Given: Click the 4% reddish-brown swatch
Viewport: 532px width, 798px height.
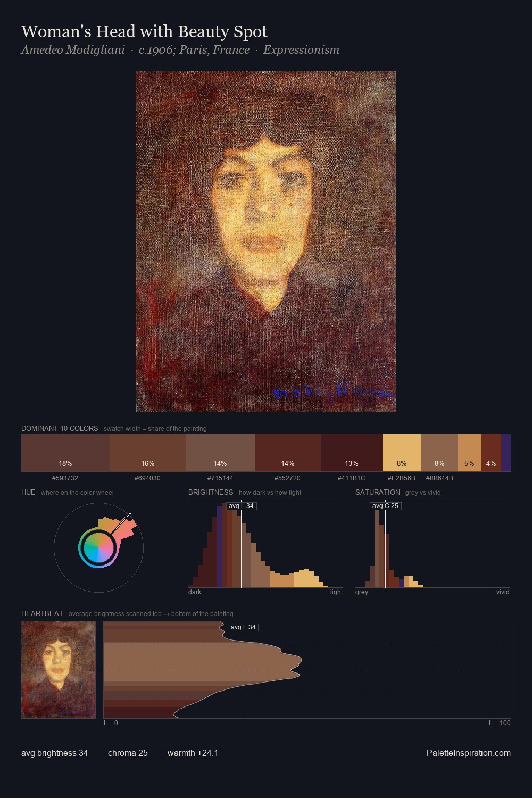Looking at the screenshot, I should pyautogui.click(x=491, y=453).
